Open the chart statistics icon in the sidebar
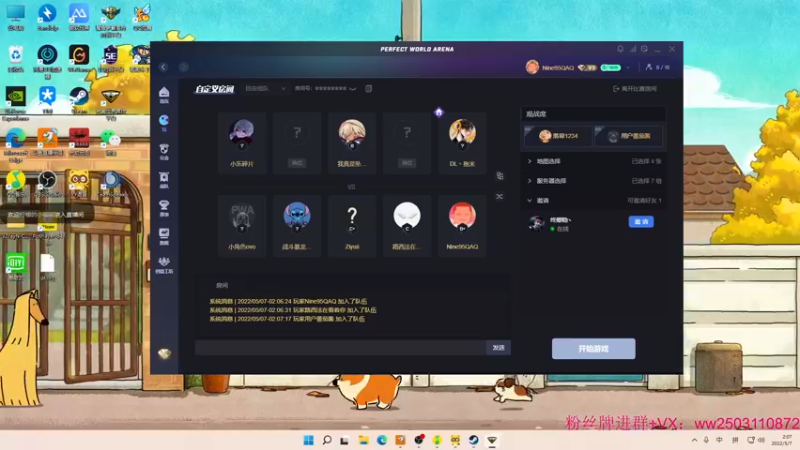 [164, 236]
